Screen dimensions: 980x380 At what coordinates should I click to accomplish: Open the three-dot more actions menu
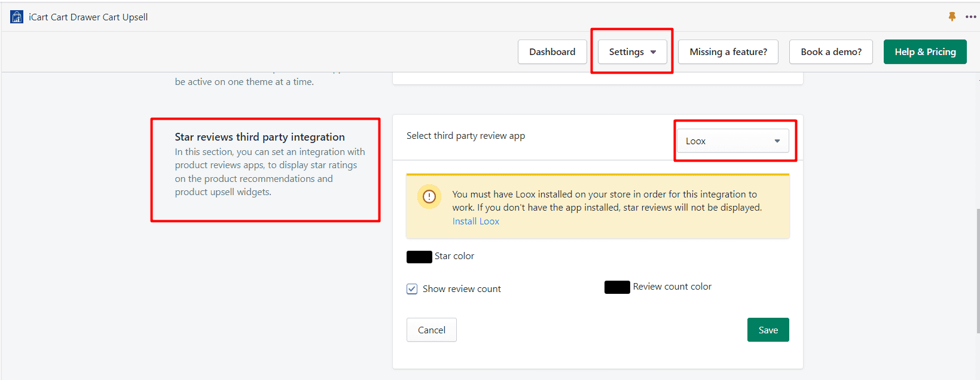(x=970, y=17)
